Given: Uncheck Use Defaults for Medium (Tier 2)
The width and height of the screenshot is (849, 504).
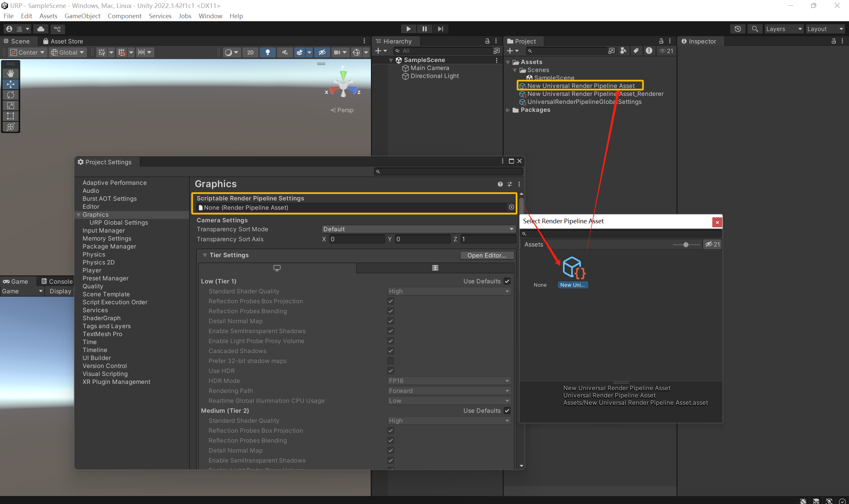Looking at the screenshot, I should [507, 411].
